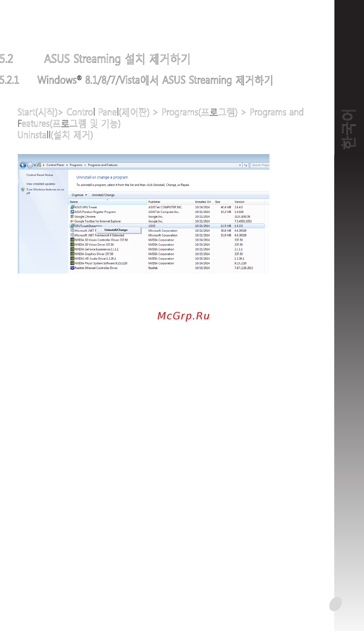Select NVIDIA PhysX System Software 9.13.1220 name
The image size is (364, 631).
(101, 264)
